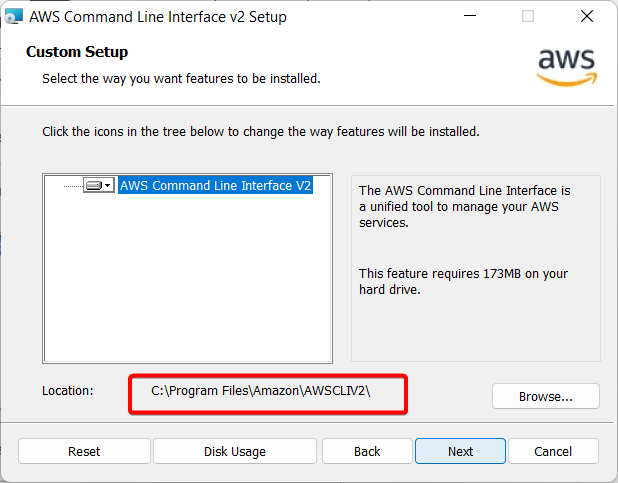Click the feature description text about the unified tool

(x=464, y=207)
